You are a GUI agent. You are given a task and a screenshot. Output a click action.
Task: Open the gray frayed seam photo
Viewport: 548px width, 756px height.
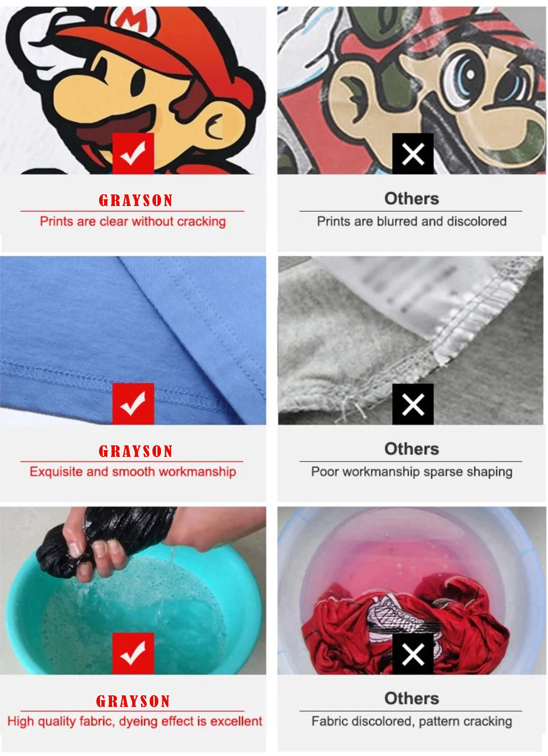[x=411, y=340]
